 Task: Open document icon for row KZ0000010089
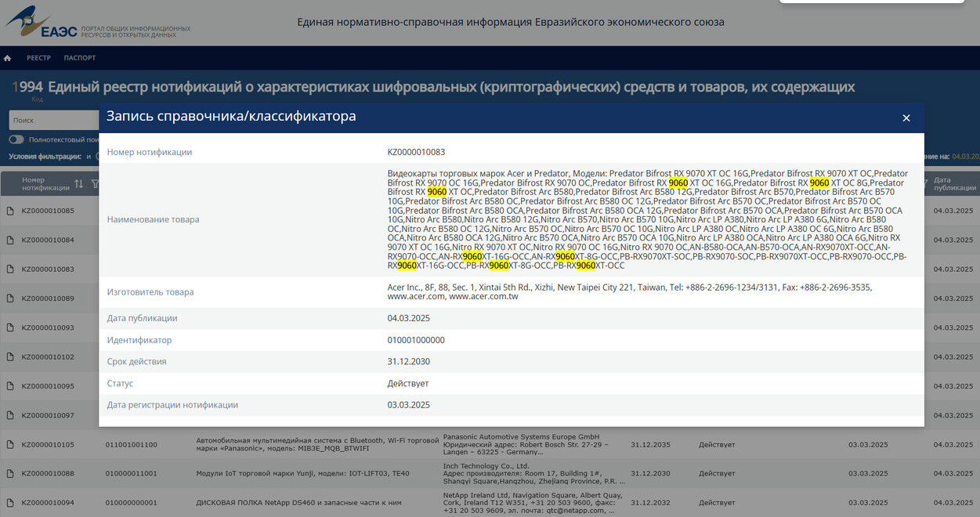(10, 298)
